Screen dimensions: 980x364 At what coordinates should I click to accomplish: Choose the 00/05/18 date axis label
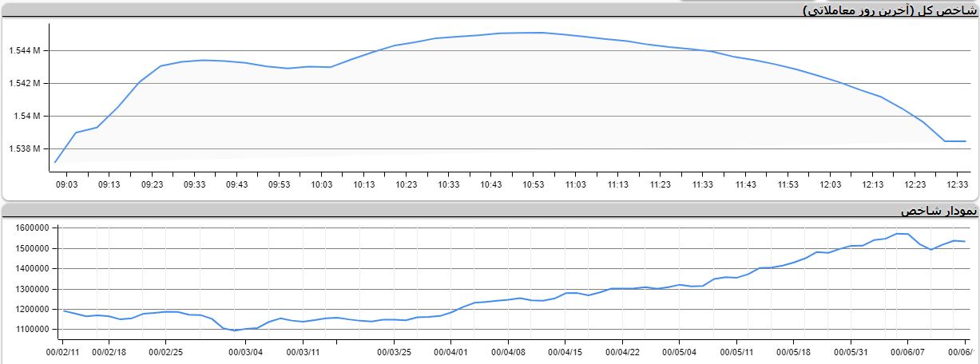(794, 351)
